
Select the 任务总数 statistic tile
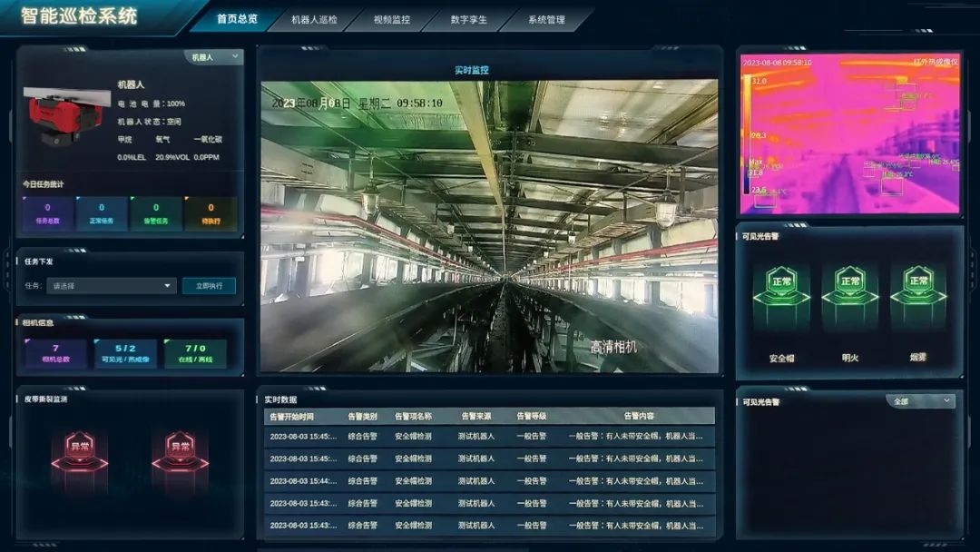coord(47,213)
